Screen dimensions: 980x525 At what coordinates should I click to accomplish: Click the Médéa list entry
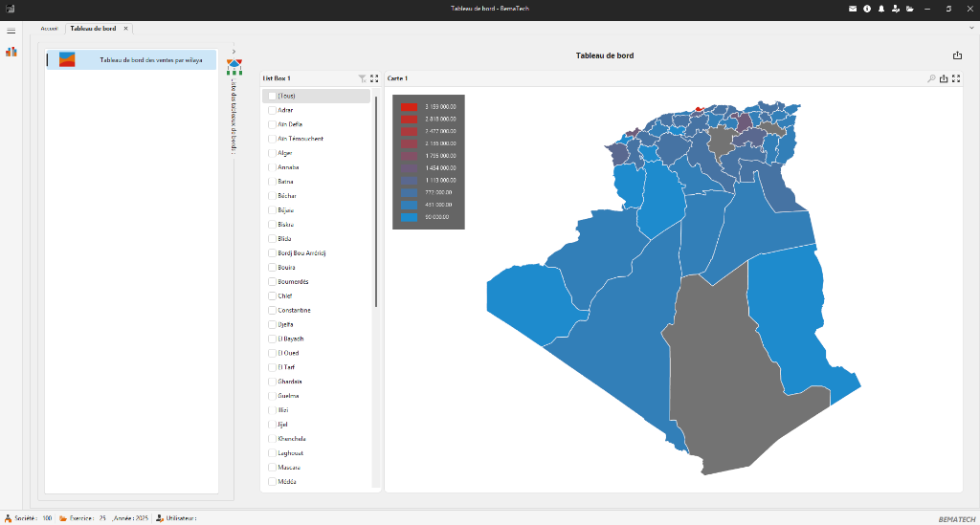287,482
